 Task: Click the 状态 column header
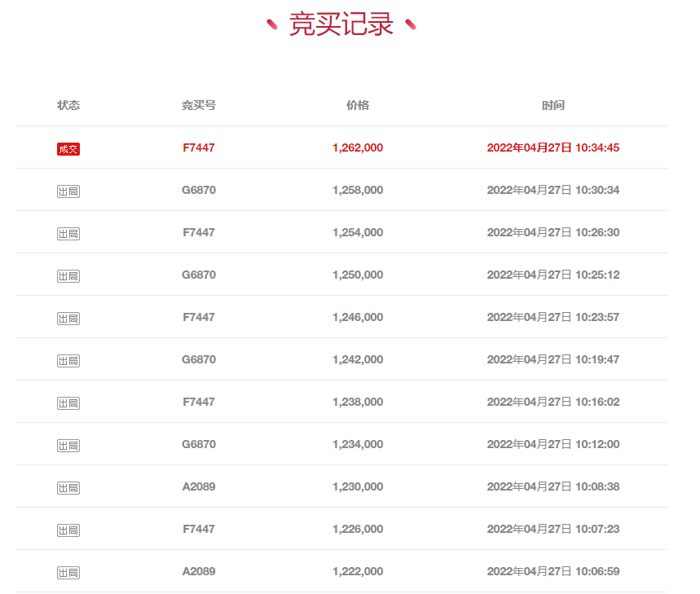(68, 105)
